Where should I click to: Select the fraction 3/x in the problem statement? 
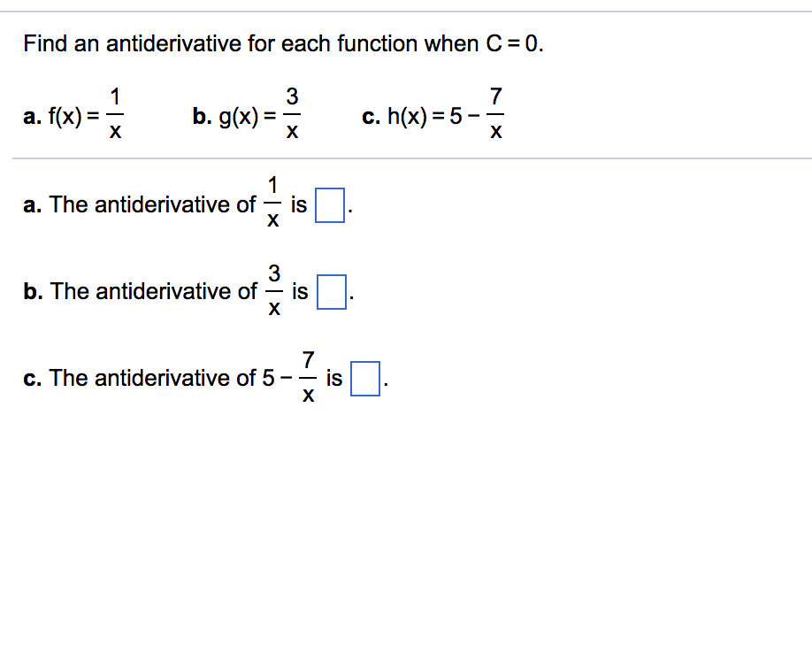click(292, 113)
